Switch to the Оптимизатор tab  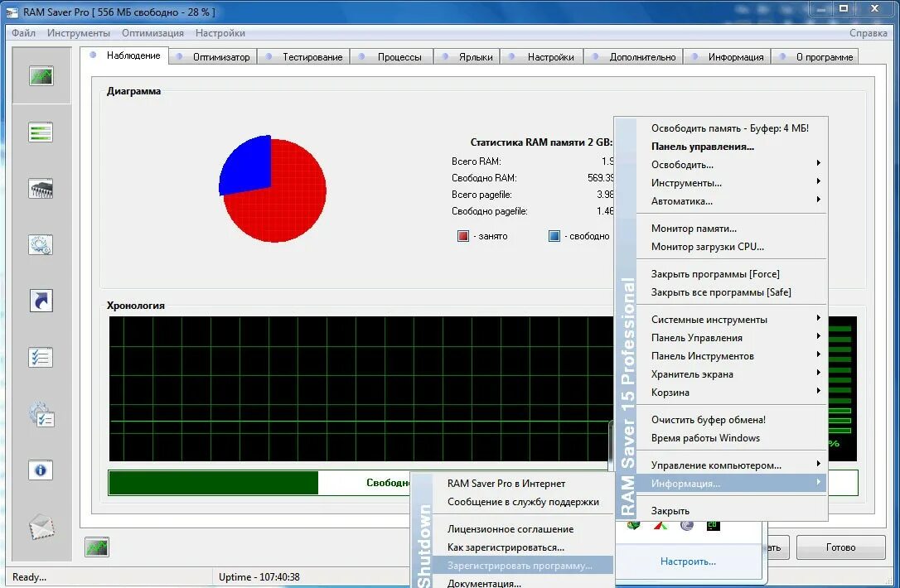(x=214, y=57)
